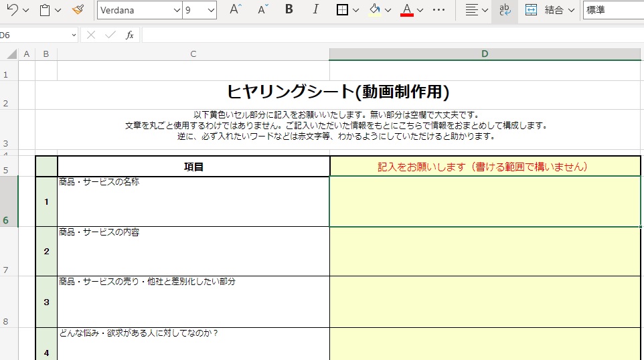Open the 標準 number format box
This screenshot has height=360, width=644.
tap(613, 10)
